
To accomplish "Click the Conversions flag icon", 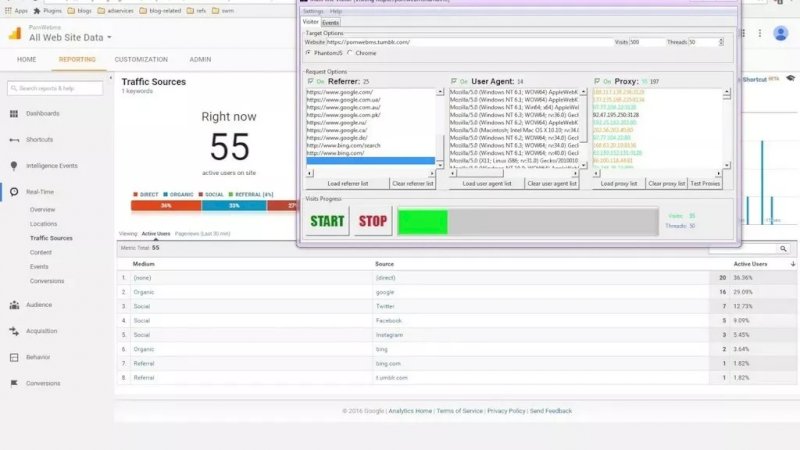I will 16,383.
